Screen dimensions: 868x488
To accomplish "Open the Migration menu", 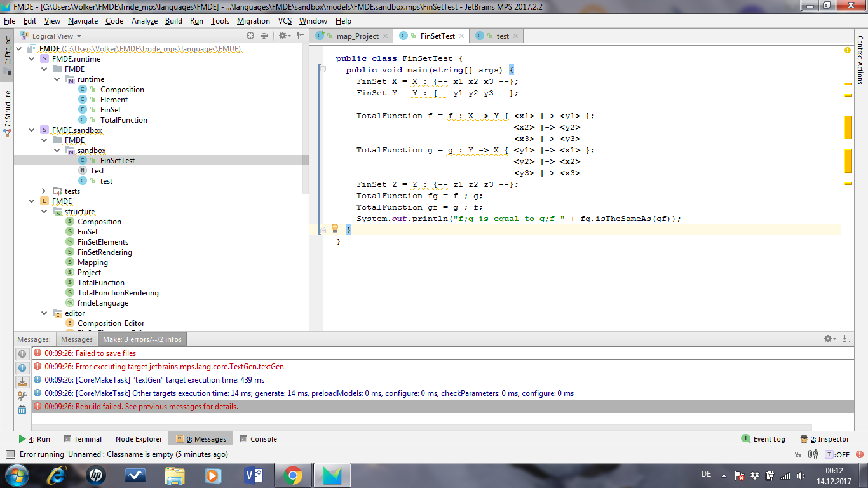I will tap(253, 21).
